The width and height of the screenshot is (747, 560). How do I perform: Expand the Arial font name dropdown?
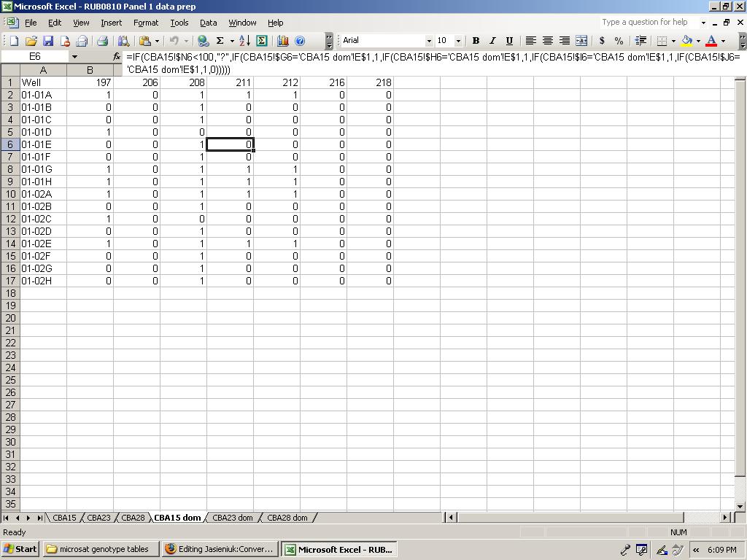(x=429, y=41)
